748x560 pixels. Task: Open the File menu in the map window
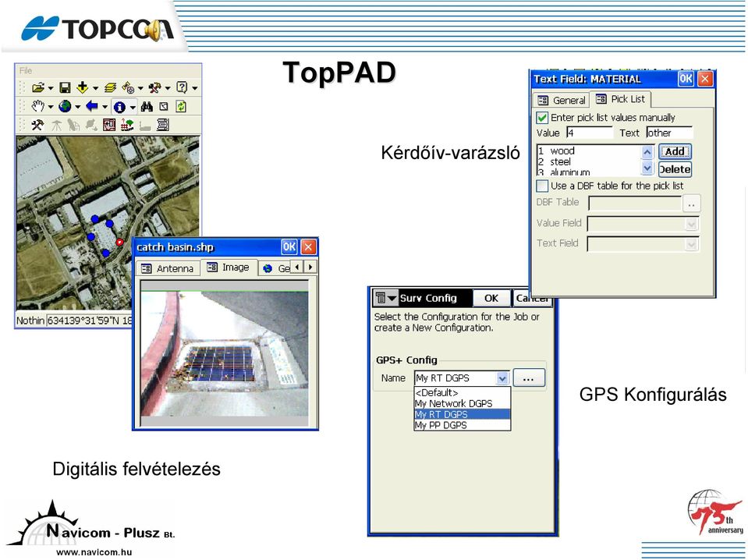point(26,71)
